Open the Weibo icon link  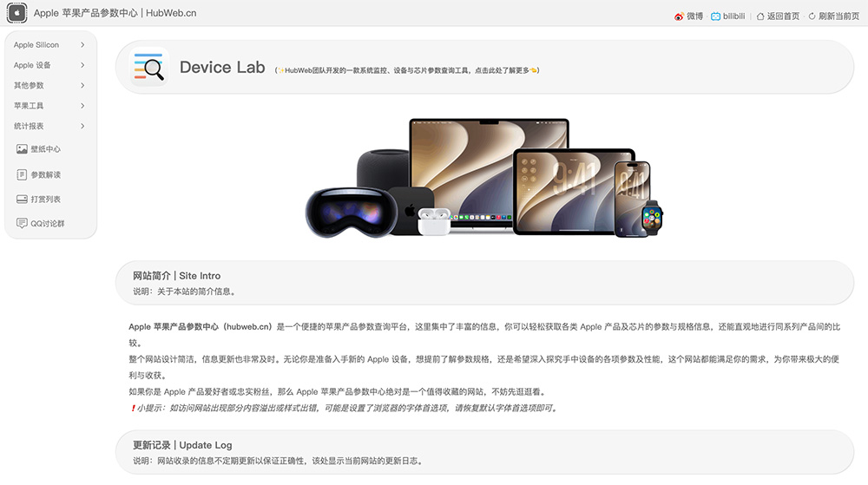pyautogui.click(x=679, y=16)
